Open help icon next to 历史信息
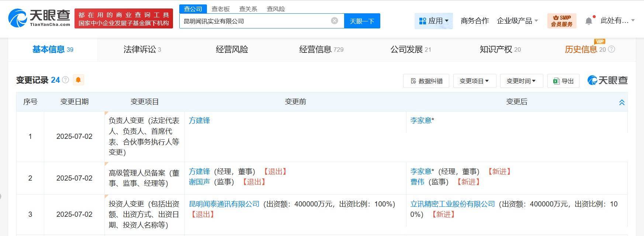The height and width of the screenshot is (236, 644). point(612,49)
